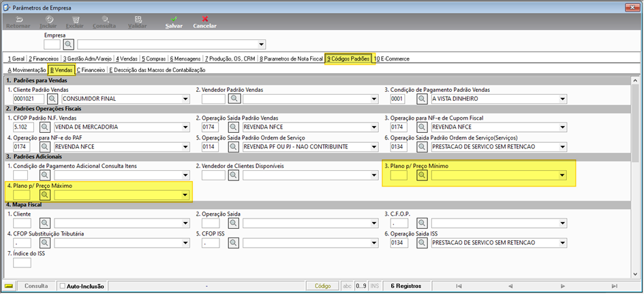Open search for Operação Saída ISS
Image resolution: width=644 pixels, height=294 pixels.
click(422, 243)
